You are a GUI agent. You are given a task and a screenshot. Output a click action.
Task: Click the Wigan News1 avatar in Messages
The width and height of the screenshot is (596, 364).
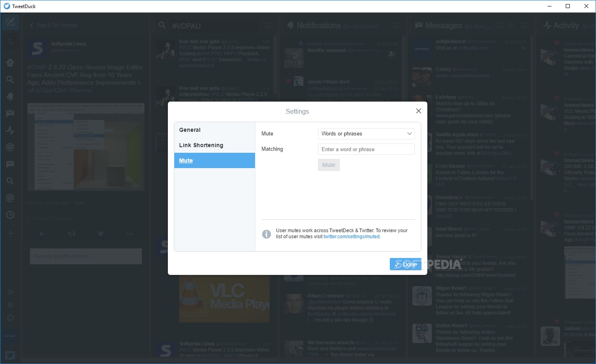(422, 296)
